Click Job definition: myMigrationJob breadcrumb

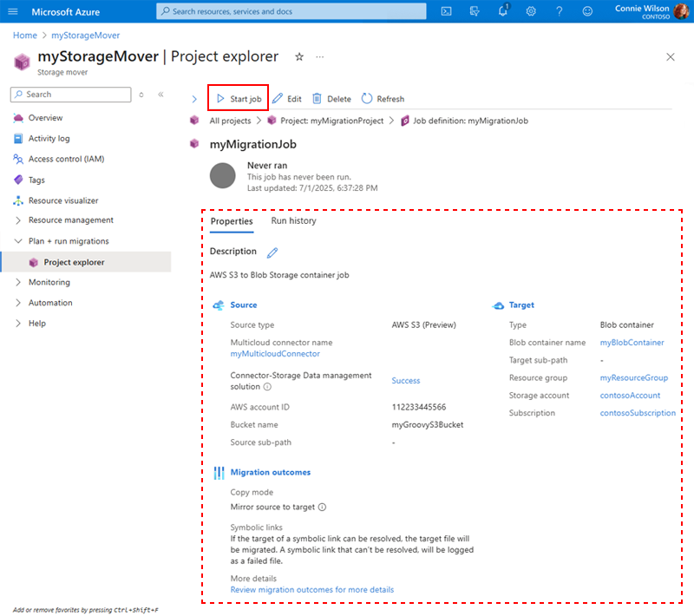(470, 121)
